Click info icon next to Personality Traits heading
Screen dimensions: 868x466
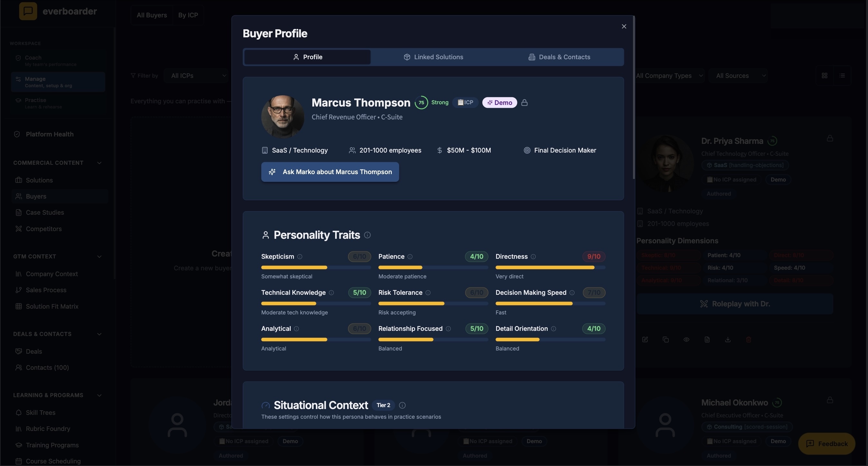click(367, 235)
